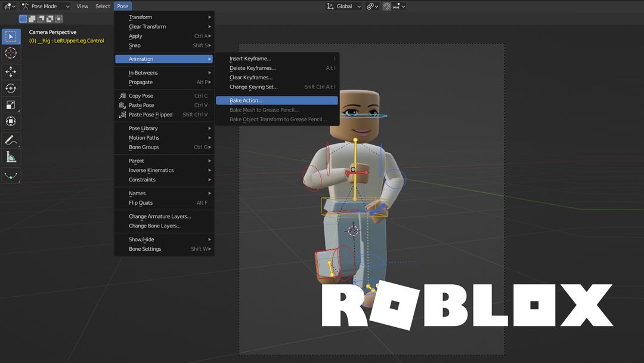Image resolution: width=644 pixels, height=363 pixels.
Task: Select the Rotate tool
Action: coord(10,88)
